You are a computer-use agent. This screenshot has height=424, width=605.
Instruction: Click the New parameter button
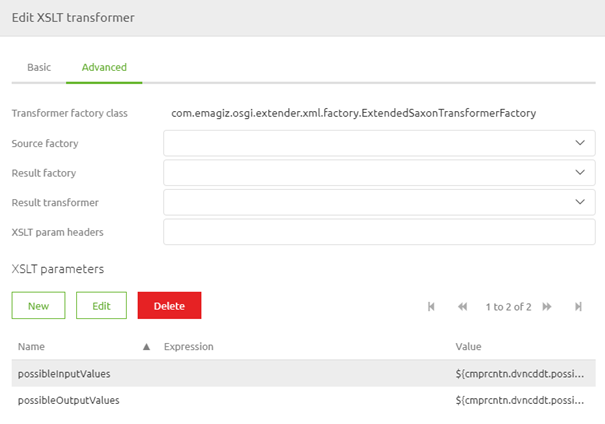pyautogui.click(x=39, y=306)
